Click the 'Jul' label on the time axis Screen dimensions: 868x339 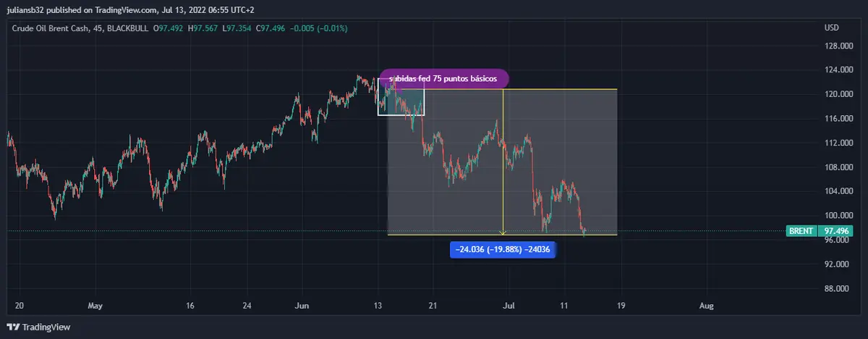[510, 306]
